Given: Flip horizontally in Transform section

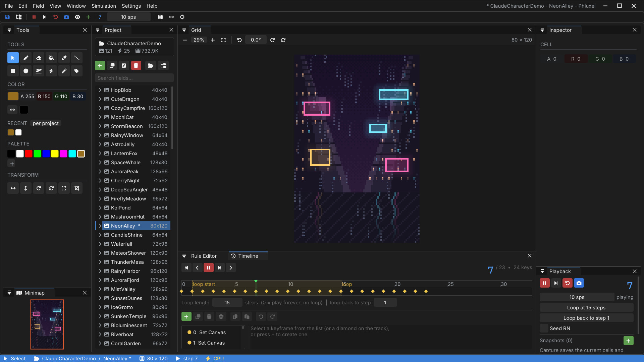Looking at the screenshot, I should [x=13, y=188].
